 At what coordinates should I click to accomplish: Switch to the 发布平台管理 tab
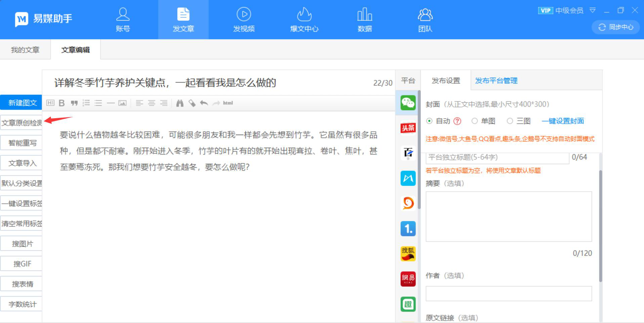pyautogui.click(x=496, y=81)
